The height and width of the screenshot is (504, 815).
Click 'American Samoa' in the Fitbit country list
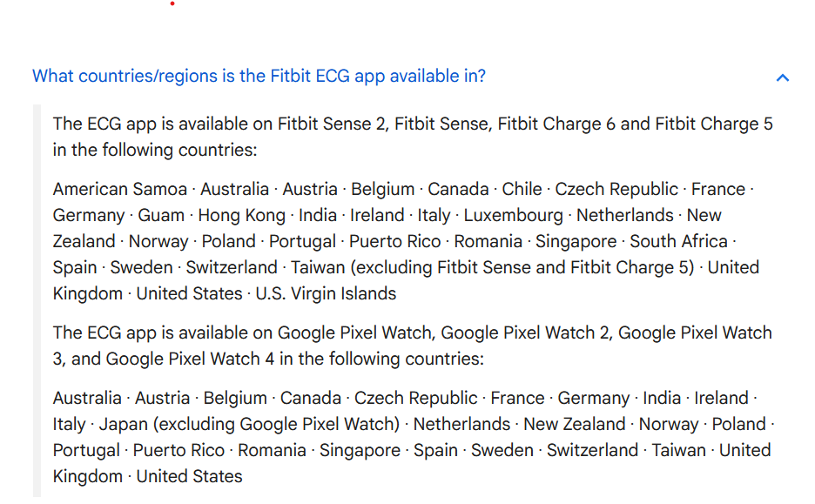(119, 189)
